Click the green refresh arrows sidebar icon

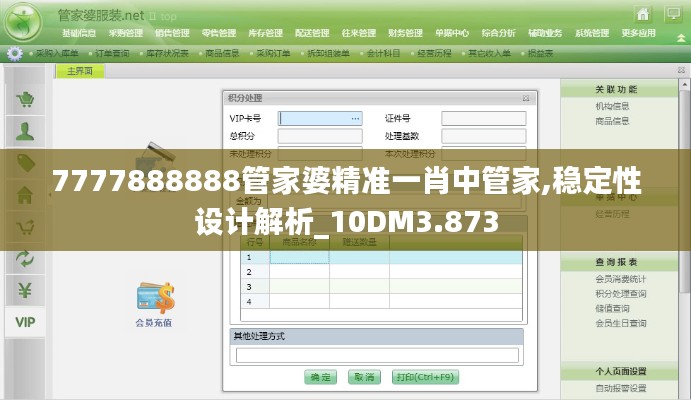click(25, 259)
